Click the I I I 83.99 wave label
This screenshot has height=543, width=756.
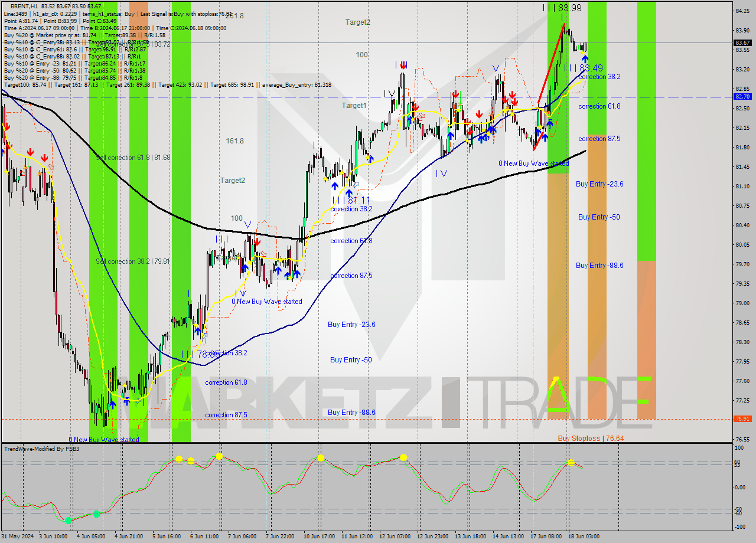[x=562, y=8]
